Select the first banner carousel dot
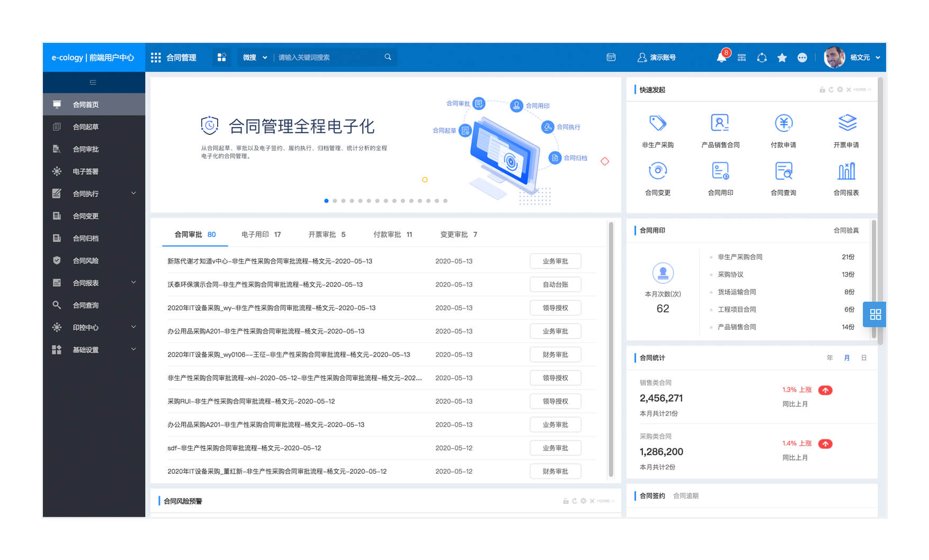 [x=326, y=201]
